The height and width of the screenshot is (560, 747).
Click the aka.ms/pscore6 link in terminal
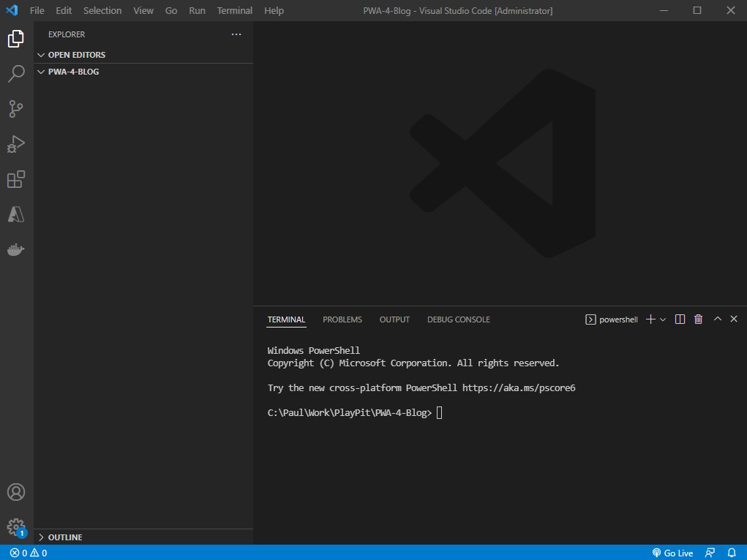519,387
